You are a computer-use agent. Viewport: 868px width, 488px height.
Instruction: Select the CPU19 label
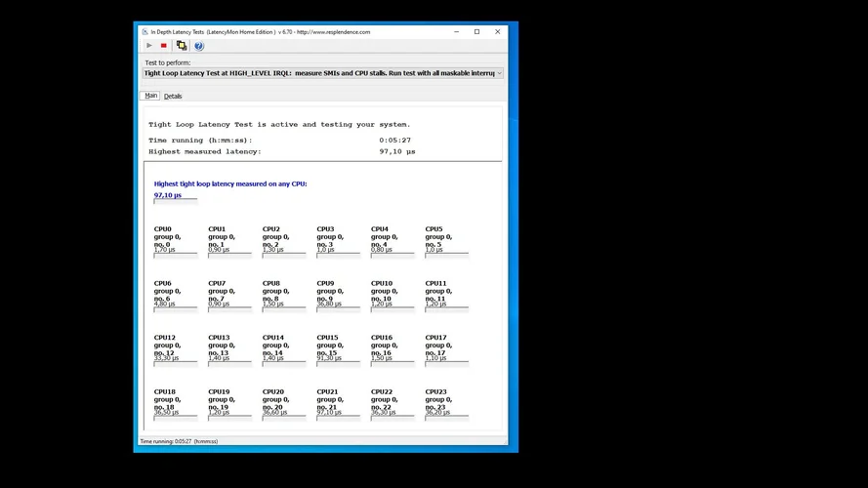click(220, 391)
